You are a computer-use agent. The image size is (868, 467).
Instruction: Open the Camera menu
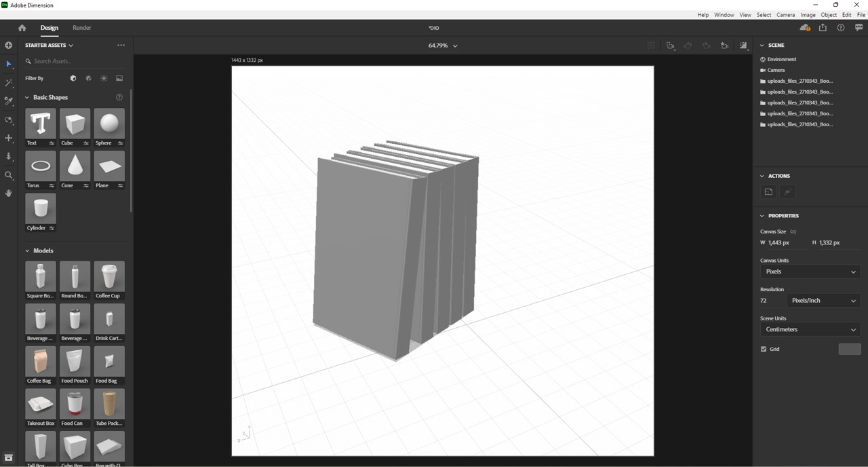[x=785, y=15]
